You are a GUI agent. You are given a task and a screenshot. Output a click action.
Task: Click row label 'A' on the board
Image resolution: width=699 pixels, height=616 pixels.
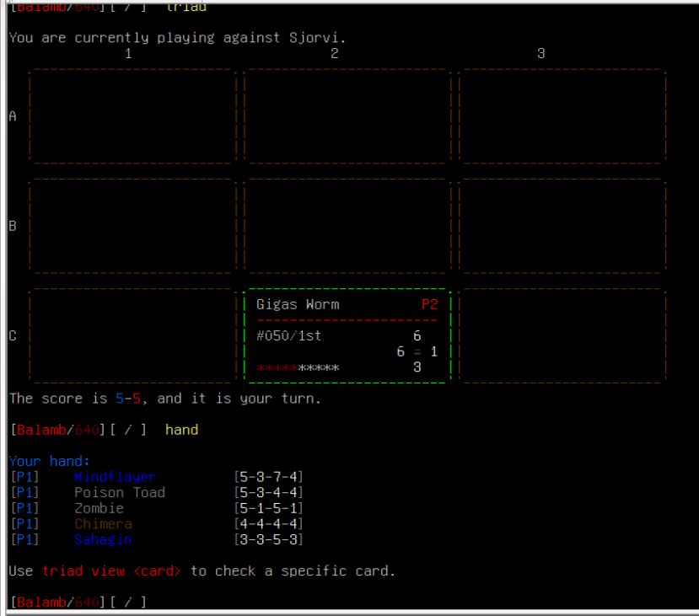click(x=13, y=116)
